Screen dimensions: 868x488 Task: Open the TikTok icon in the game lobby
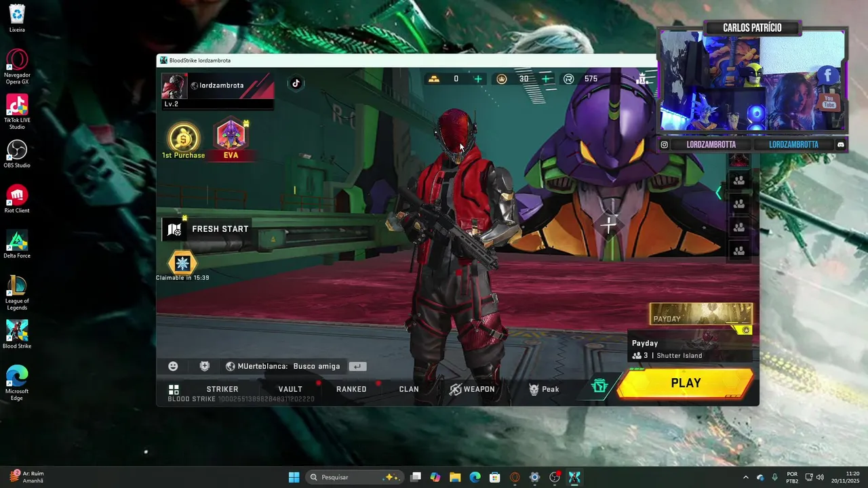[x=296, y=83]
